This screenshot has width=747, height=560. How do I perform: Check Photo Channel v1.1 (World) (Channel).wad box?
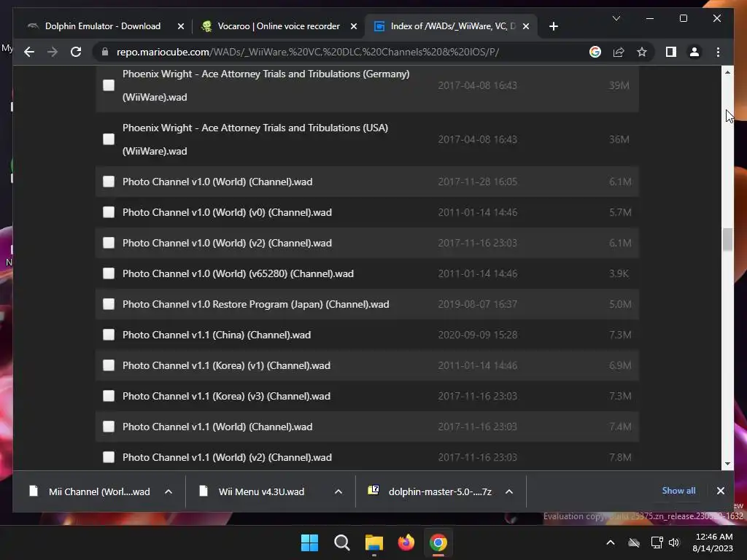109,427
